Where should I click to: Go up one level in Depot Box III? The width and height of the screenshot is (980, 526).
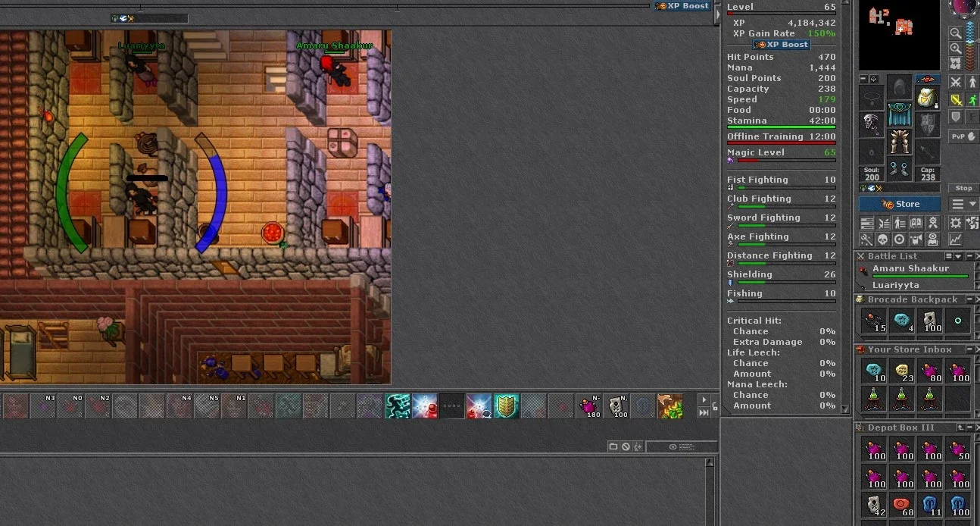(x=961, y=427)
